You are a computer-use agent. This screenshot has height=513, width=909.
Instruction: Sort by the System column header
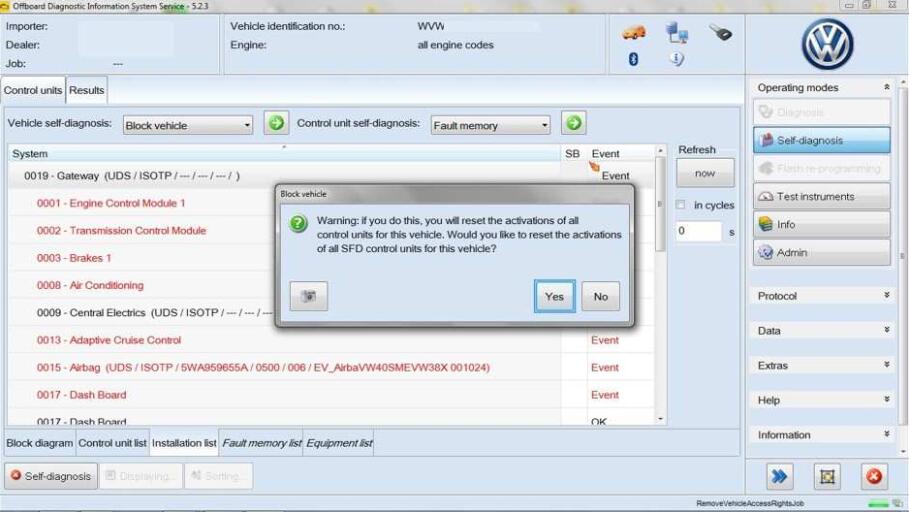pyautogui.click(x=284, y=154)
